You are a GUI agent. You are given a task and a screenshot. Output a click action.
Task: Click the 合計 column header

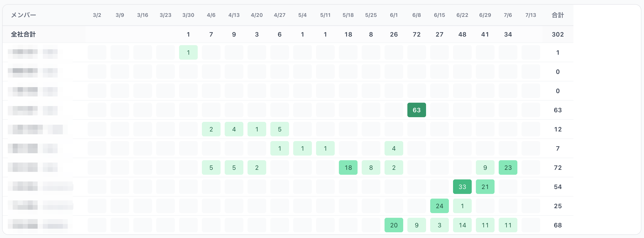click(x=558, y=15)
